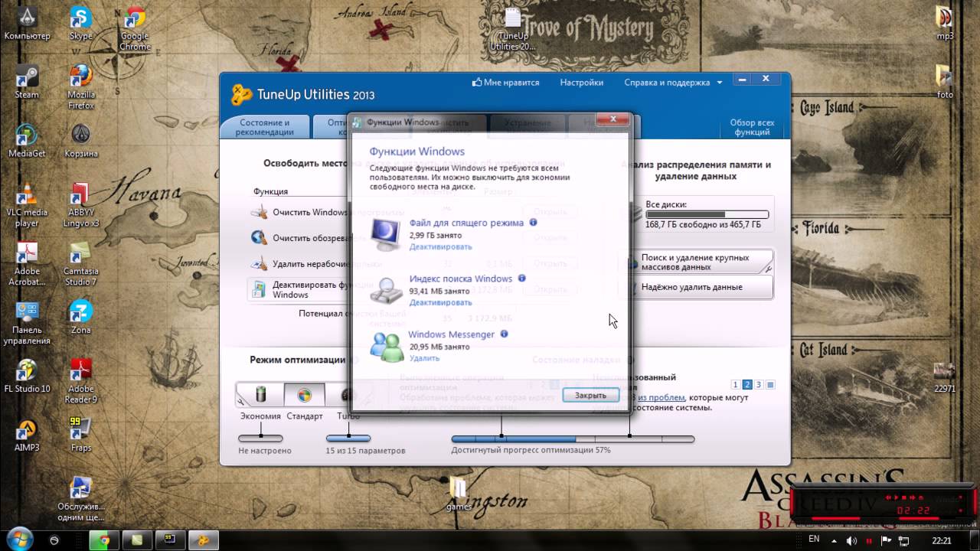
Task: Open Настройки in TuneUp Utilities
Action: tap(581, 83)
